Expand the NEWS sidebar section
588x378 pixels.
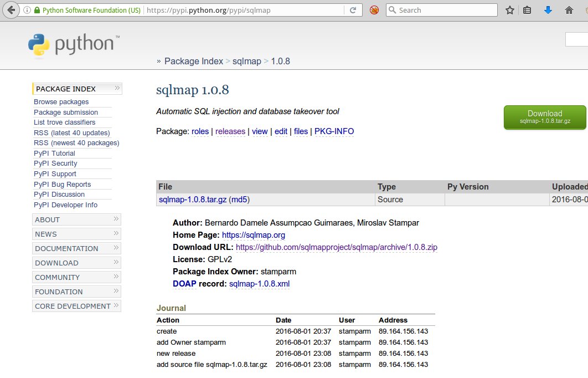[x=76, y=234]
